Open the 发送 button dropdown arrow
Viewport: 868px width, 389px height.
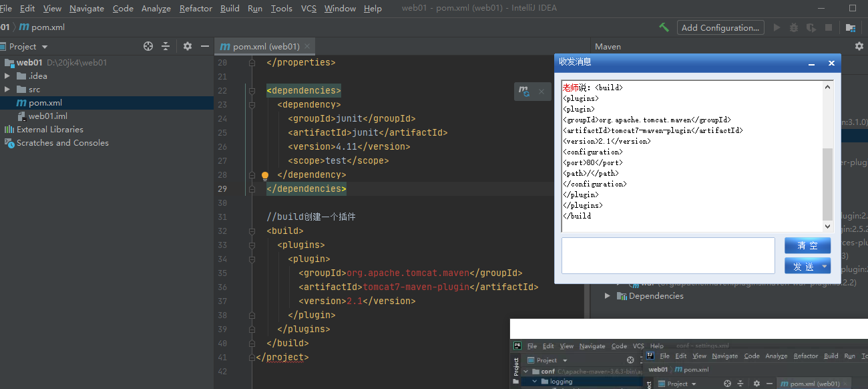click(825, 266)
